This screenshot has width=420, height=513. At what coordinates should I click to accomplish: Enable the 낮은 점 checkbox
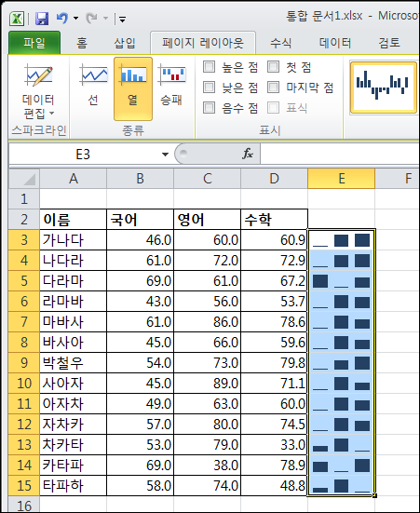[x=209, y=87]
